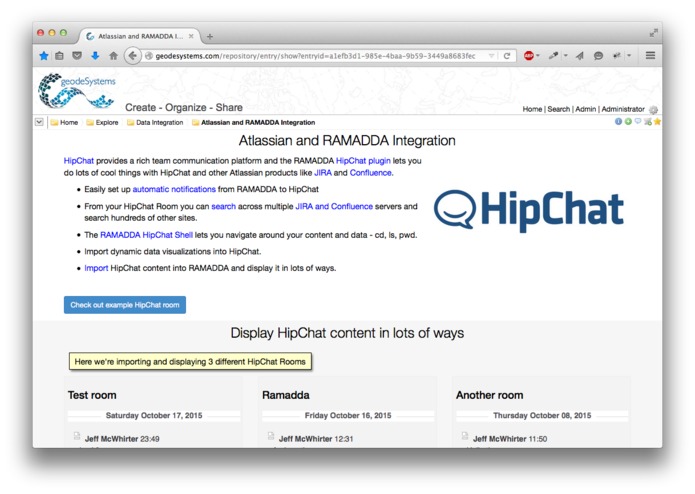Image resolution: width=695 pixels, height=494 pixels.
Task: Open the breadcrumb menu dropdown arrow
Action: point(39,122)
